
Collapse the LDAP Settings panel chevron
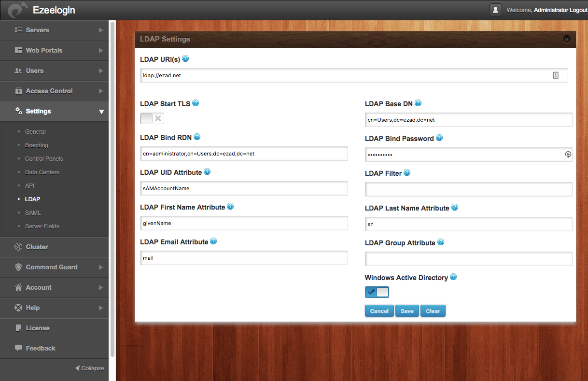point(567,39)
